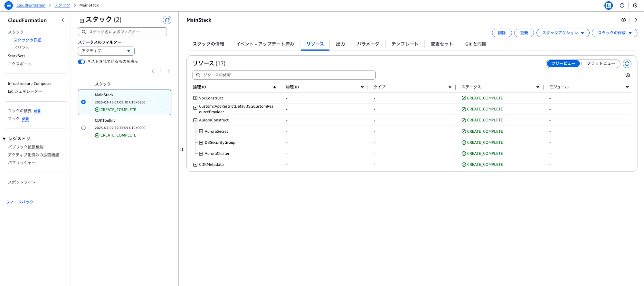Open パブリック拡張機能 in the sidebar
The width and height of the screenshot is (644, 286).
click(25, 147)
